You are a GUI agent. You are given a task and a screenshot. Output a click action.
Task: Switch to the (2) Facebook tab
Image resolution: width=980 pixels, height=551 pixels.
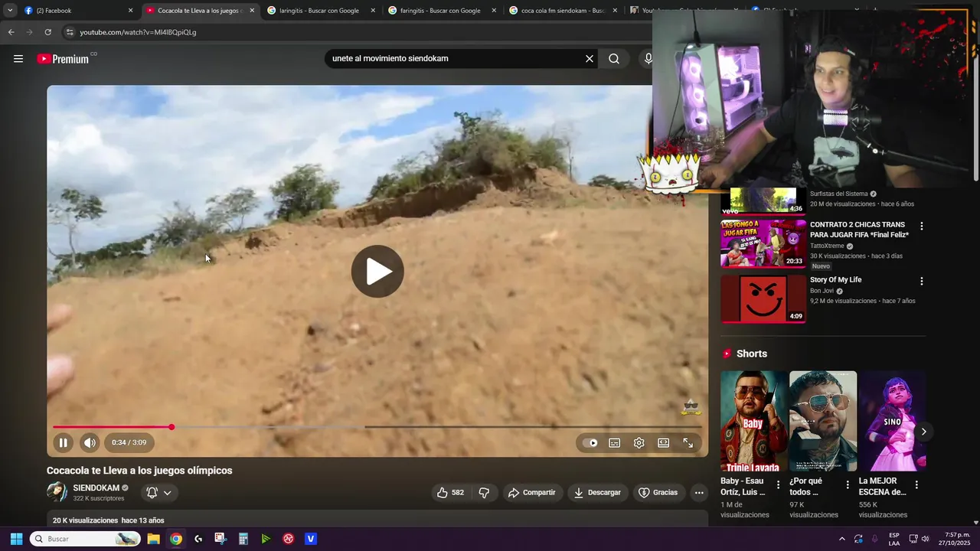[x=78, y=11]
